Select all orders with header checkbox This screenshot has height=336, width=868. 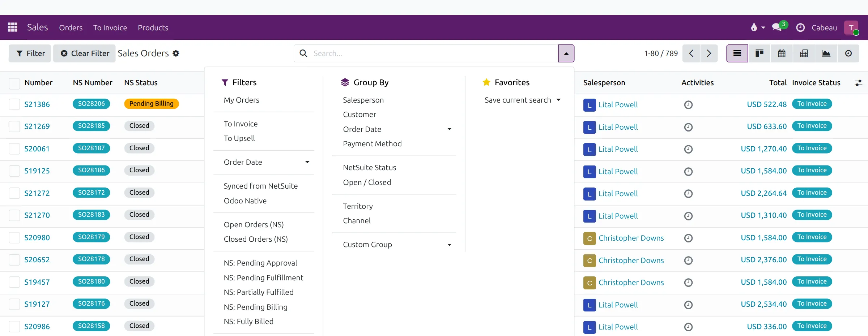click(x=14, y=83)
